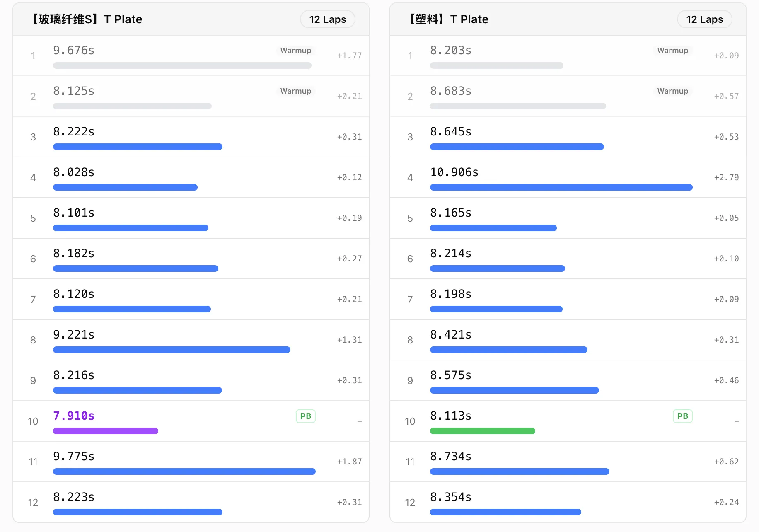Click the 12 Laps badge in plastic panel
Image resolution: width=759 pixels, height=532 pixels.
click(x=704, y=19)
